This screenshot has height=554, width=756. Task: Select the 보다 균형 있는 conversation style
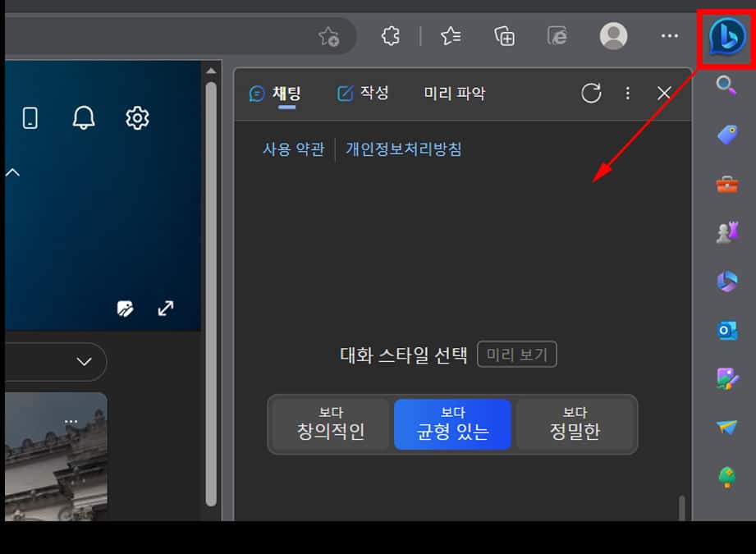(x=452, y=424)
